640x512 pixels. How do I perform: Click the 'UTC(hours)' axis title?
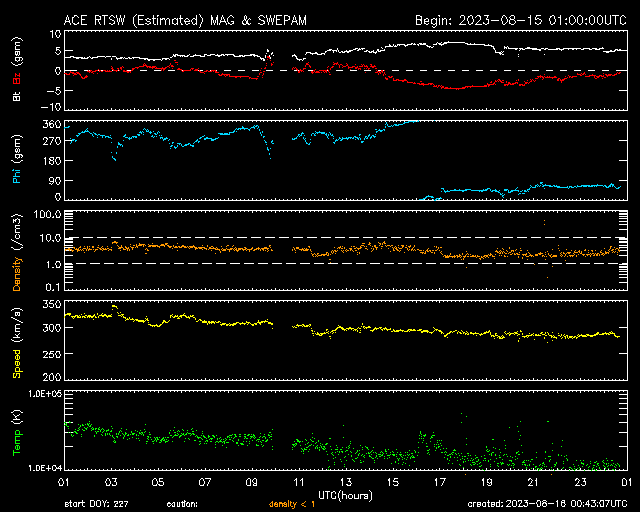click(x=345, y=496)
